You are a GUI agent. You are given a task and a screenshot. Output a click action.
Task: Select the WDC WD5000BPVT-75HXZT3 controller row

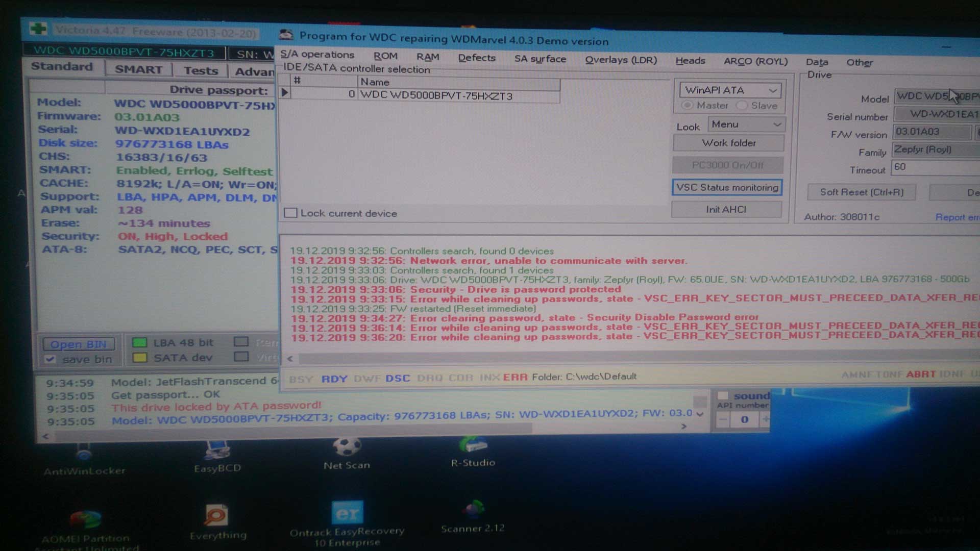[x=425, y=94]
